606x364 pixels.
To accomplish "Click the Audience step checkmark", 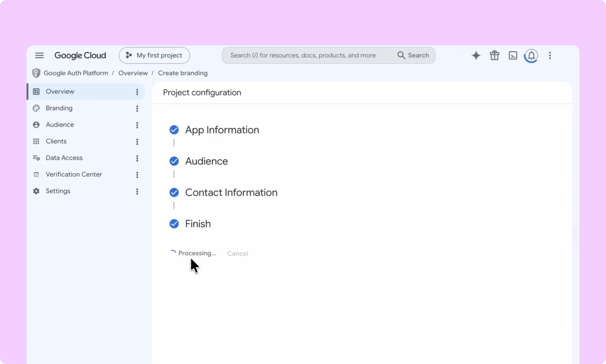I will (x=174, y=161).
